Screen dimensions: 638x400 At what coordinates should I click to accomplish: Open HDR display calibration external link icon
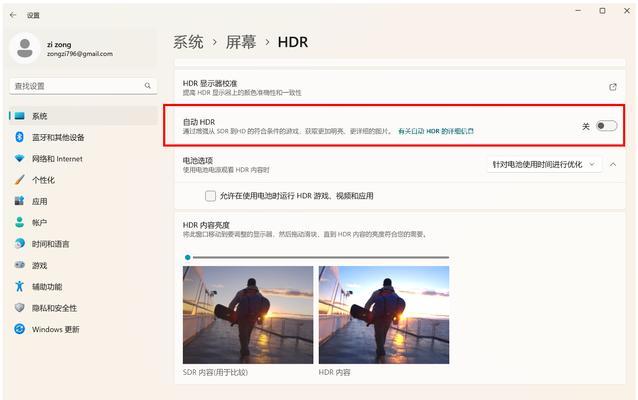(613, 87)
